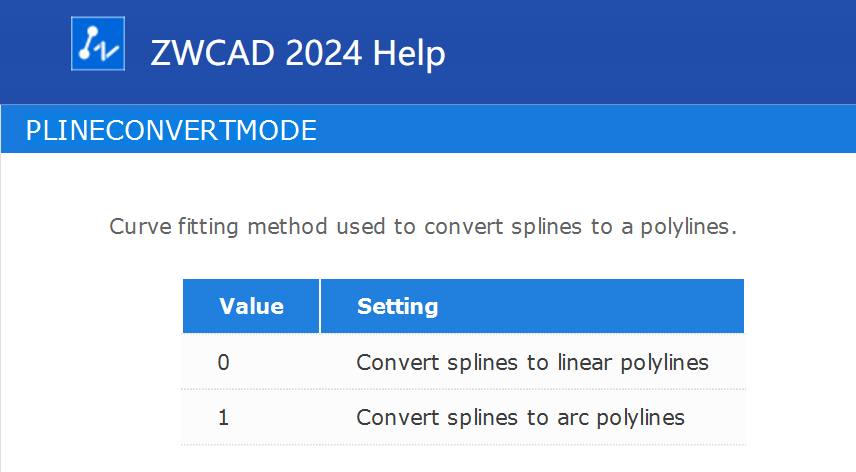Click the word 'splines' in the description
Image resolution: width=856 pixels, height=472 pixels.
546,228
